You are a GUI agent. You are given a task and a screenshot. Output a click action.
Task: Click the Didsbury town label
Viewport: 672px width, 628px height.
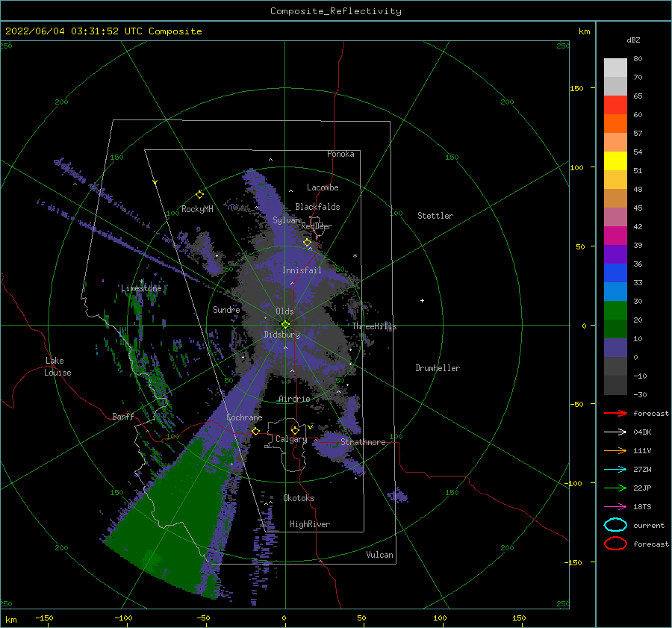pos(282,335)
